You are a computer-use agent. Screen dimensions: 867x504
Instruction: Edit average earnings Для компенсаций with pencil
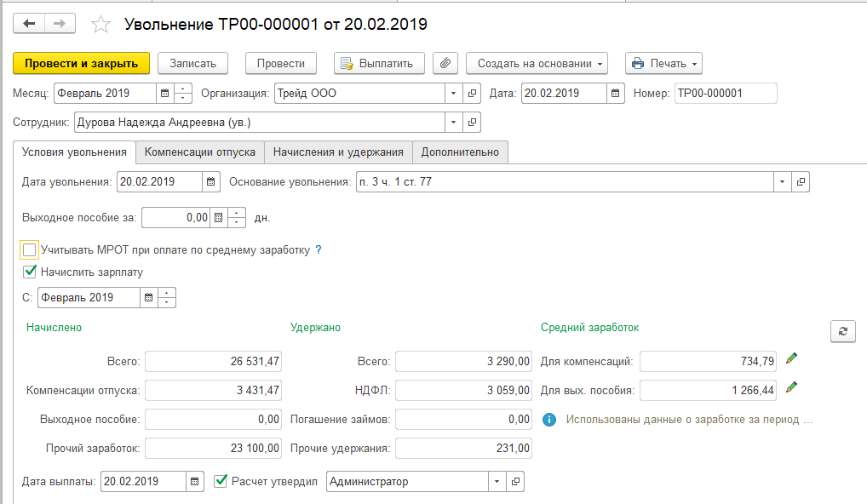(792, 358)
